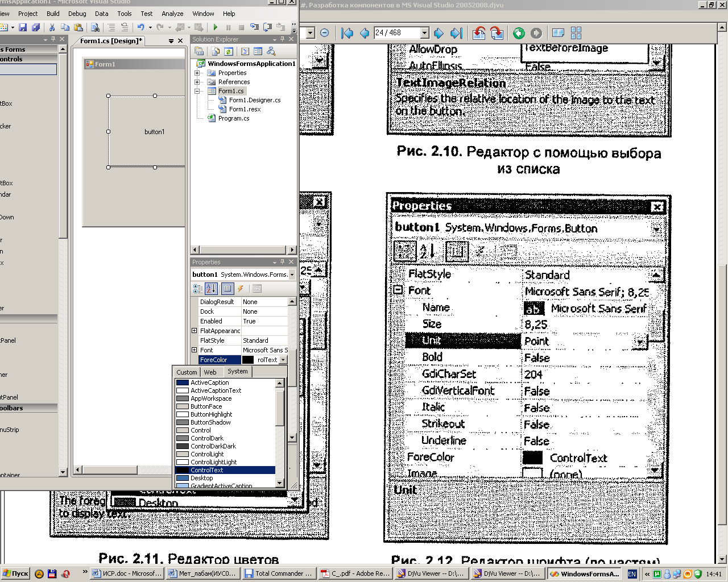Select Program.cs in Solution Explorer
The image size is (728, 582).
point(234,118)
